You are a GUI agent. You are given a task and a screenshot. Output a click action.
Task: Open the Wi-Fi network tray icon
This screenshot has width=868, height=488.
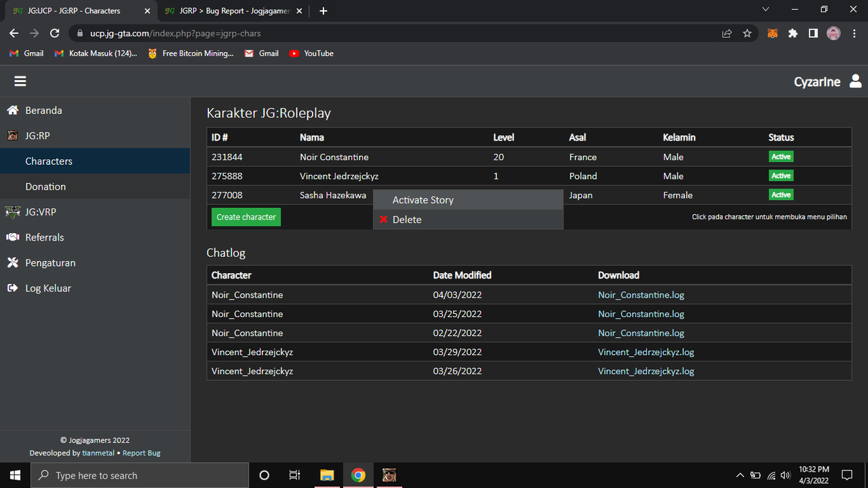click(771, 475)
